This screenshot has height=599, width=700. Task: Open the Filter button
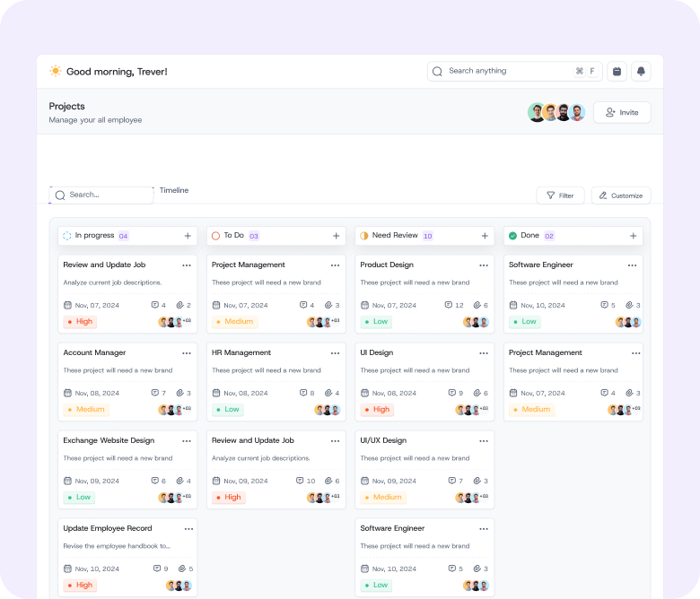[x=560, y=195]
